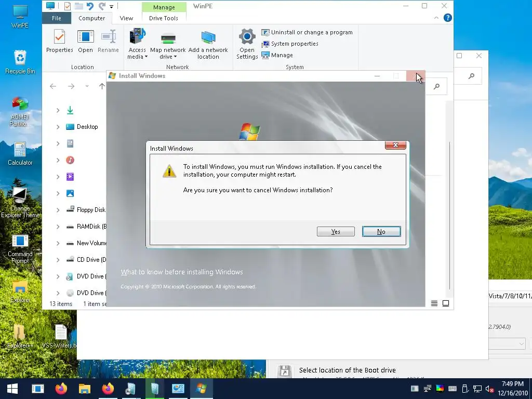Switch to large icons view layout
Viewport: 532px width, 399px height.
tap(446, 303)
